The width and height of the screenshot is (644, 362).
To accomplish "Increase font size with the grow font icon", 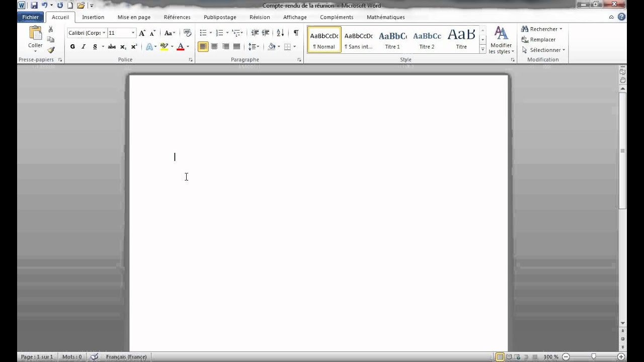I will tap(142, 33).
